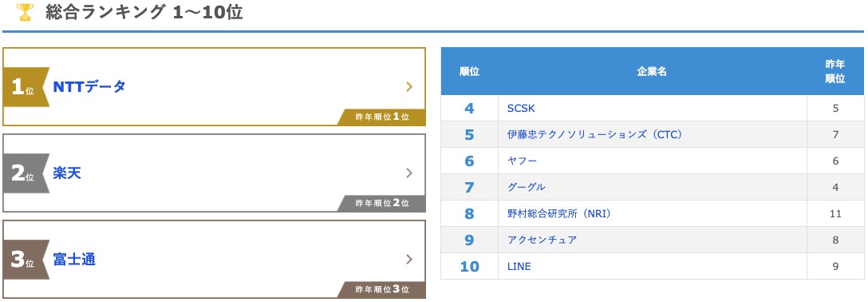This screenshot has height=302, width=868.
Task: Click the gold trophy icon beside the heading
Action: click(x=25, y=12)
